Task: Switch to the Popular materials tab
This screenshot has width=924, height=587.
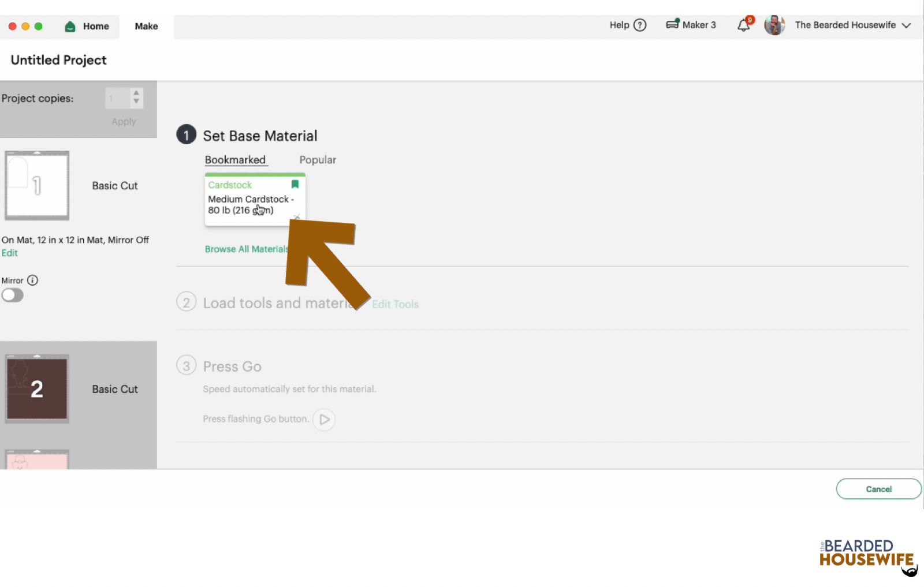Action: click(317, 160)
